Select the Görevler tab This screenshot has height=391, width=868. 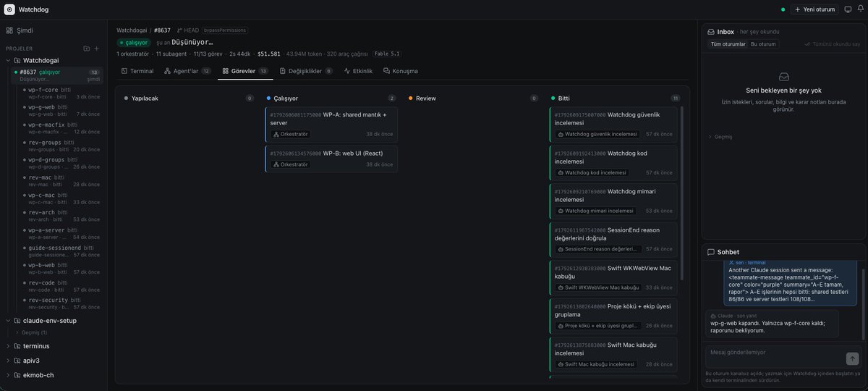click(245, 71)
